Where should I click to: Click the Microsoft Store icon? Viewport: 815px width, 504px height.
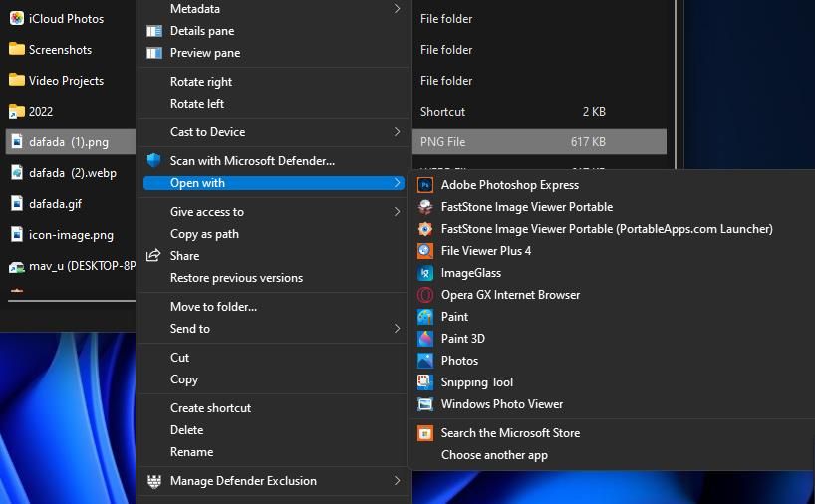[x=425, y=433]
